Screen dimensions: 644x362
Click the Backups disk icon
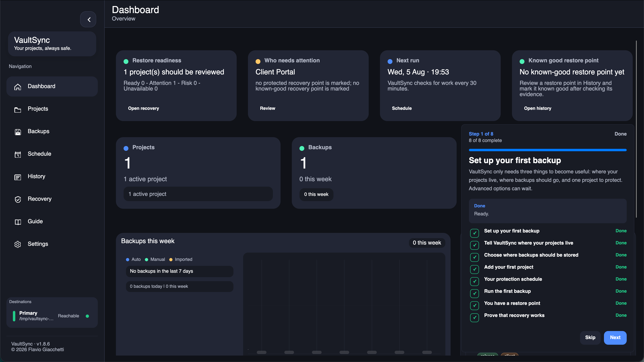18,132
